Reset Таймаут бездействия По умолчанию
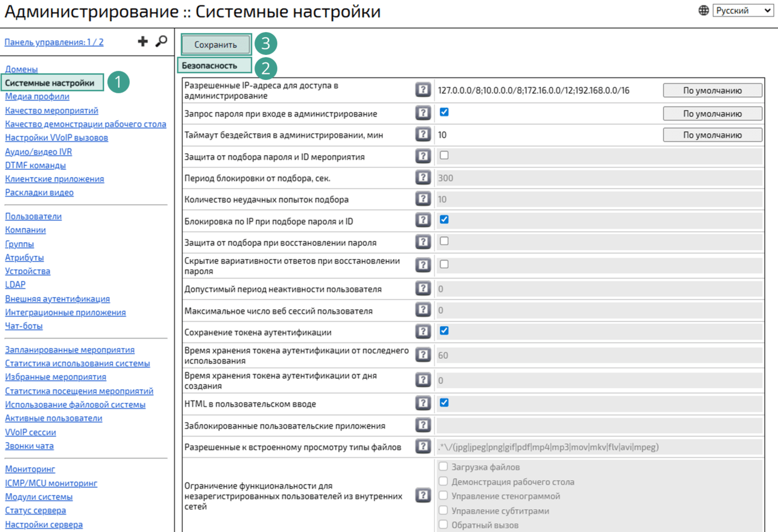The width and height of the screenshot is (778, 532). coord(712,135)
